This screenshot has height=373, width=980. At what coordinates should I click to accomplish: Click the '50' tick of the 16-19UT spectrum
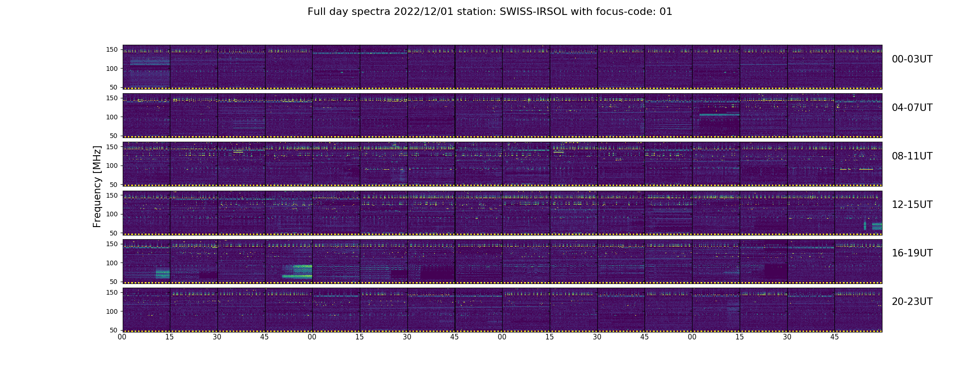coord(114,282)
